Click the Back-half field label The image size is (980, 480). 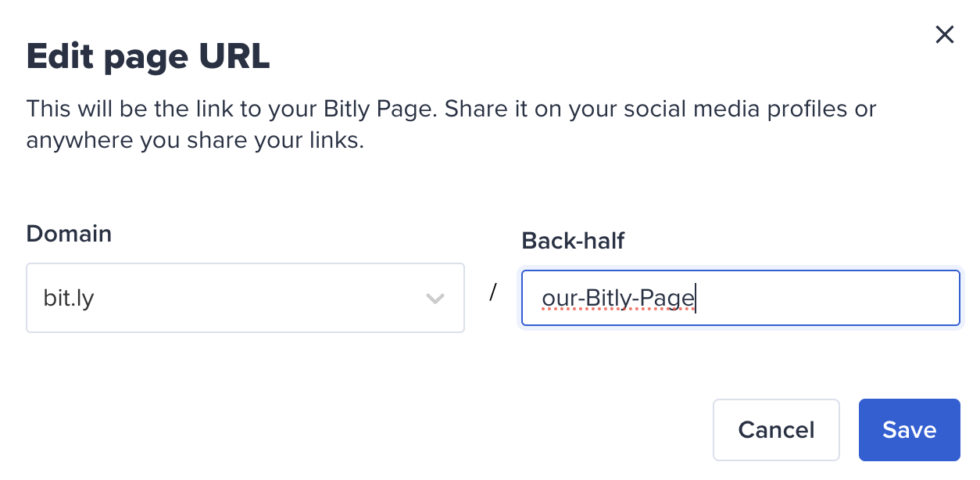point(573,241)
